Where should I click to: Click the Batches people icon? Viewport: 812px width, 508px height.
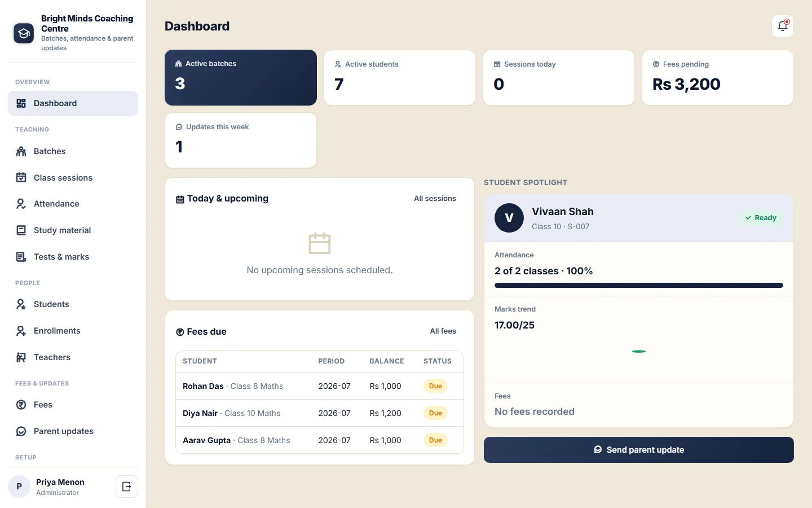click(21, 151)
